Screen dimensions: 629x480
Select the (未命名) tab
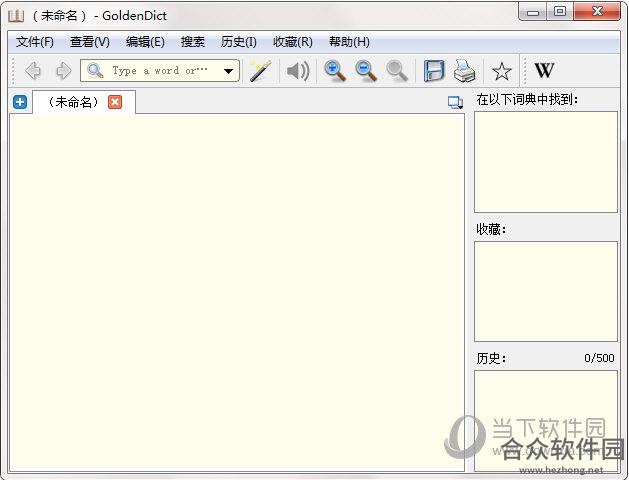pos(84,102)
